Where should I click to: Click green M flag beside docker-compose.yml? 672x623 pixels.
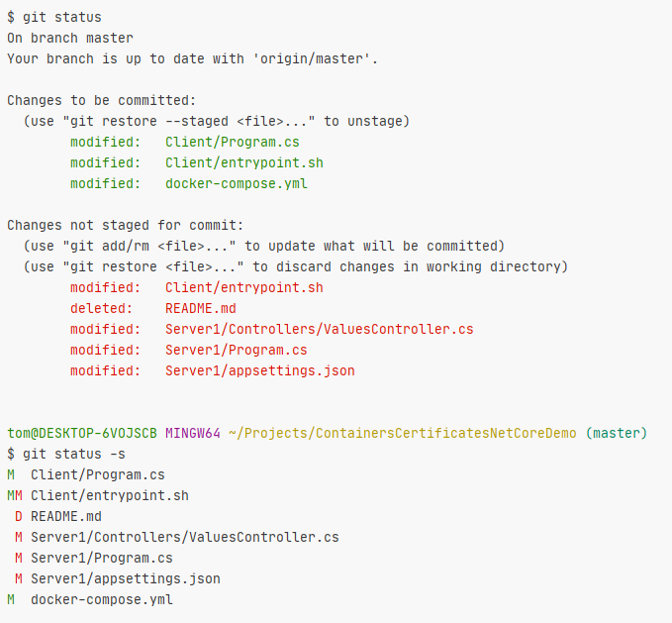11,599
